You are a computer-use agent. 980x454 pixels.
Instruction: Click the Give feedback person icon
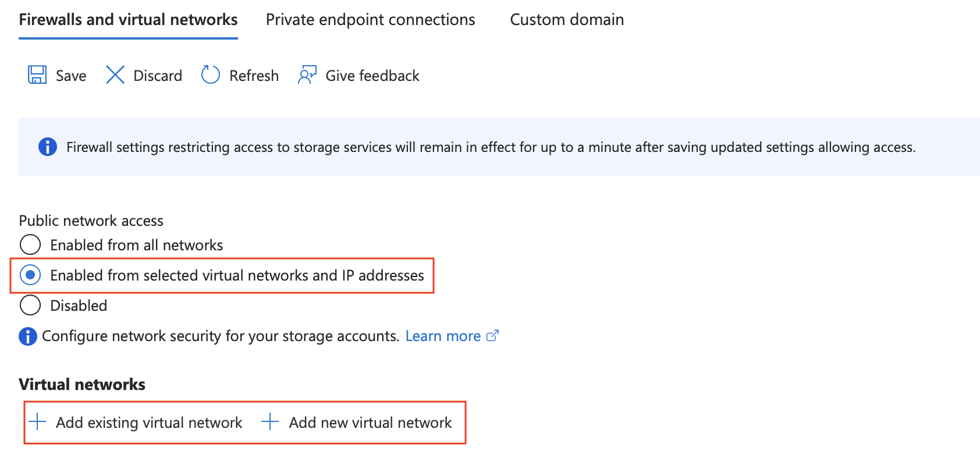(x=307, y=75)
